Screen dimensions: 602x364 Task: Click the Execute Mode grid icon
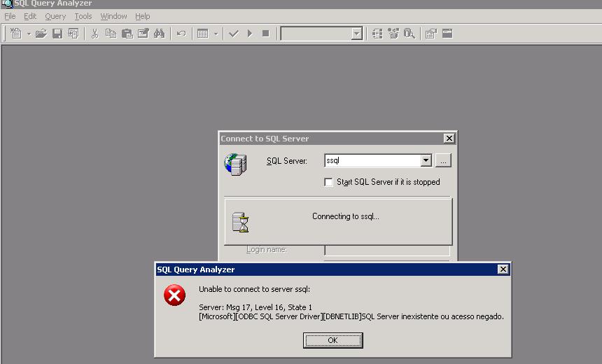tap(203, 34)
